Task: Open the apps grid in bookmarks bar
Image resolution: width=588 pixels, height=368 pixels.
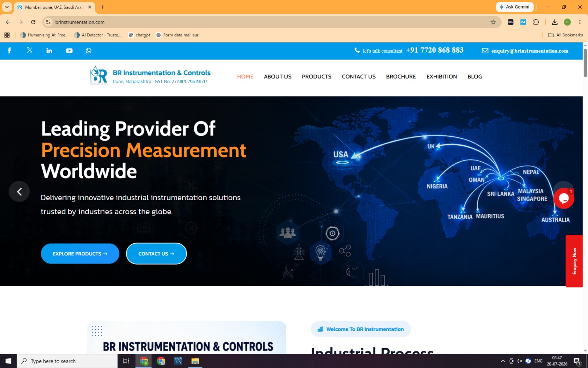Action: click(x=7, y=35)
